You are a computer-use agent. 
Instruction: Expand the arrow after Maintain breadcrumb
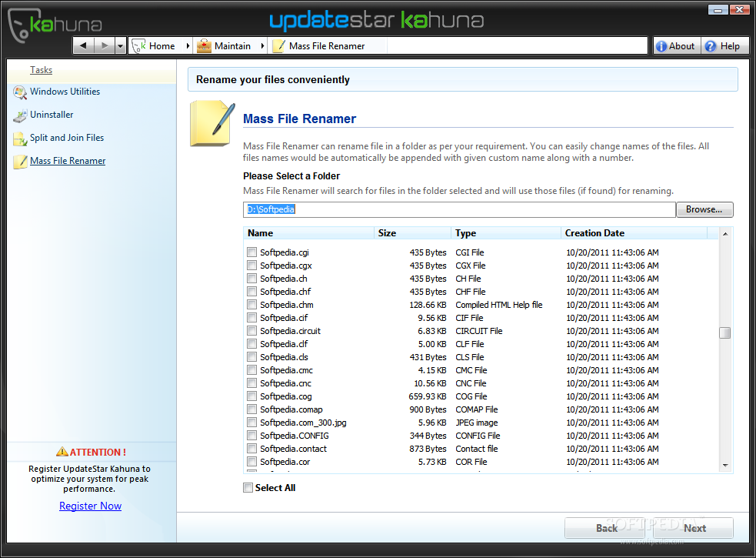(x=262, y=46)
